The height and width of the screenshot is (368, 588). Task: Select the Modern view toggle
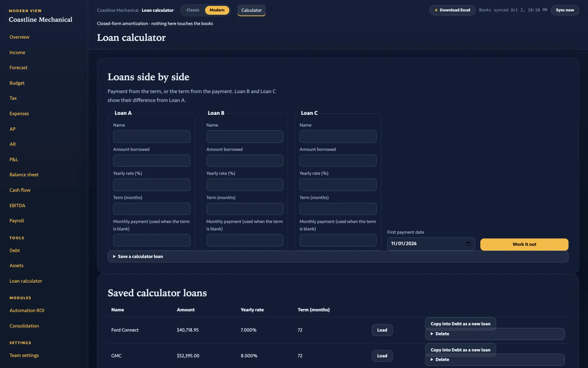tap(217, 10)
